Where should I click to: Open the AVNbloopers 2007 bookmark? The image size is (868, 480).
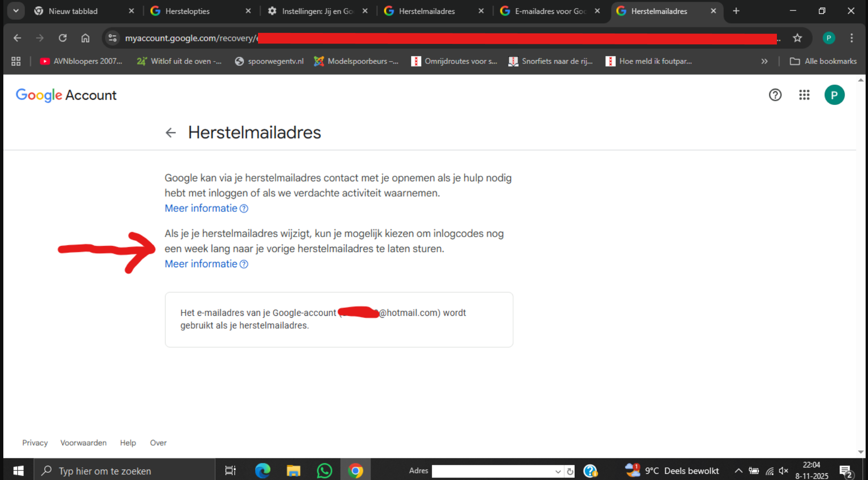coord(81,61)
